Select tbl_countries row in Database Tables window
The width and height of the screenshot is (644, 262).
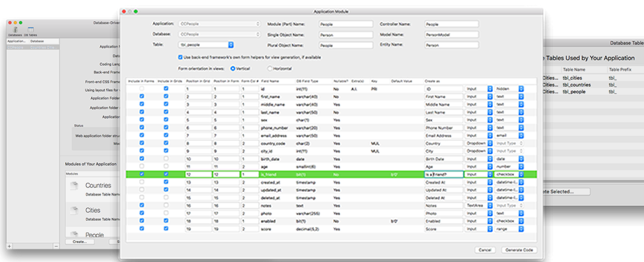point(593,85)
